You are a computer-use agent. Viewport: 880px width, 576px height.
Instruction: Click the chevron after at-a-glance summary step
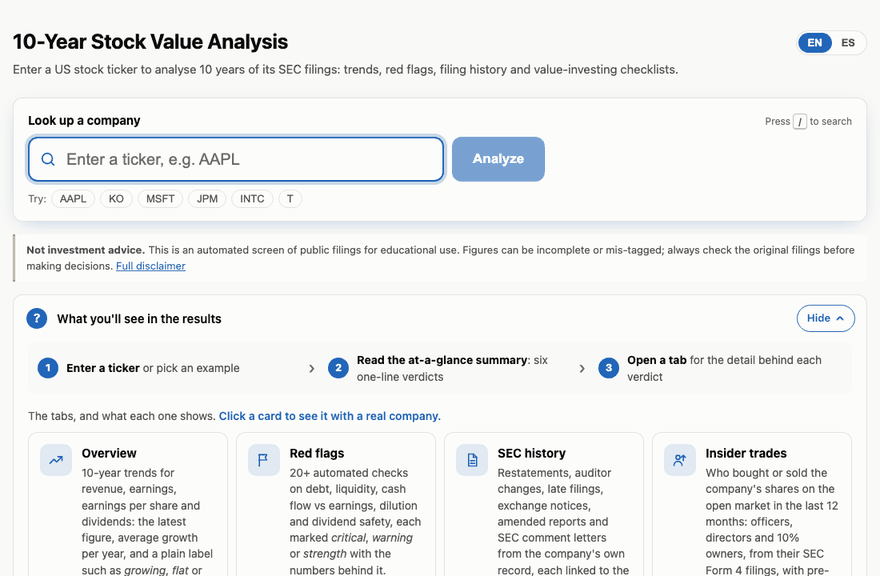pos(582,369)
